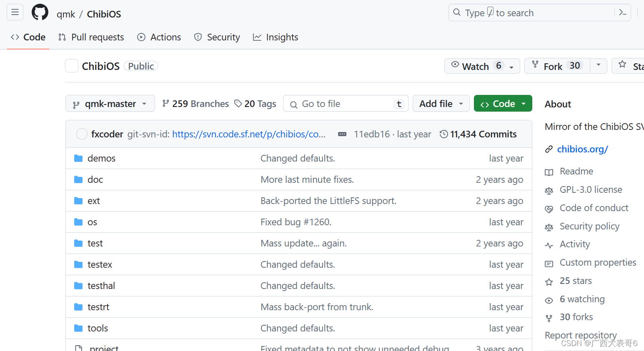
Task: Click the testhal folder icon
Action: 78,286
